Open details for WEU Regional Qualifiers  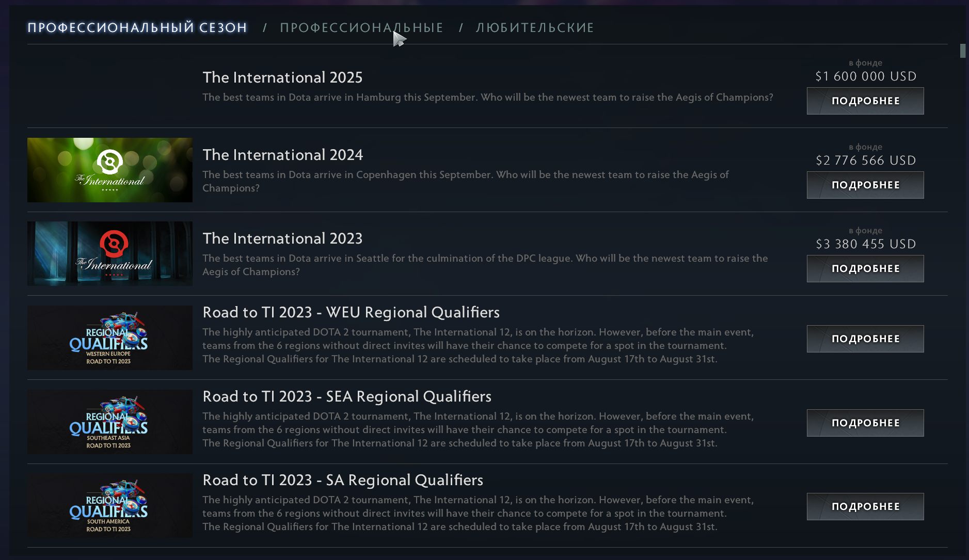tap(865, 339)
